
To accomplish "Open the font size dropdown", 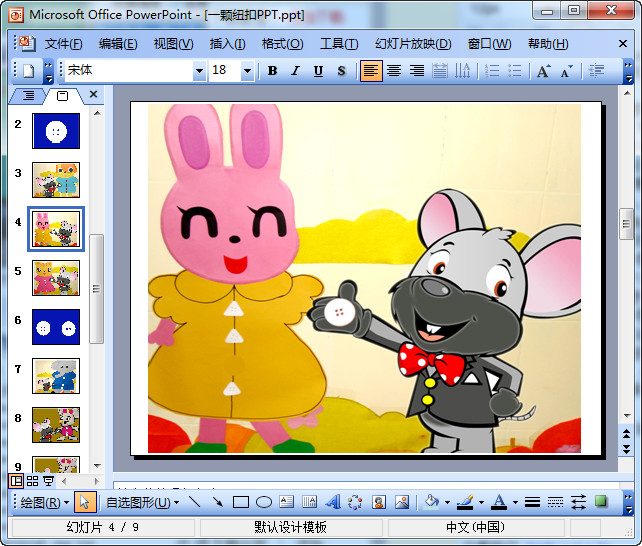I will coord(247,71).
